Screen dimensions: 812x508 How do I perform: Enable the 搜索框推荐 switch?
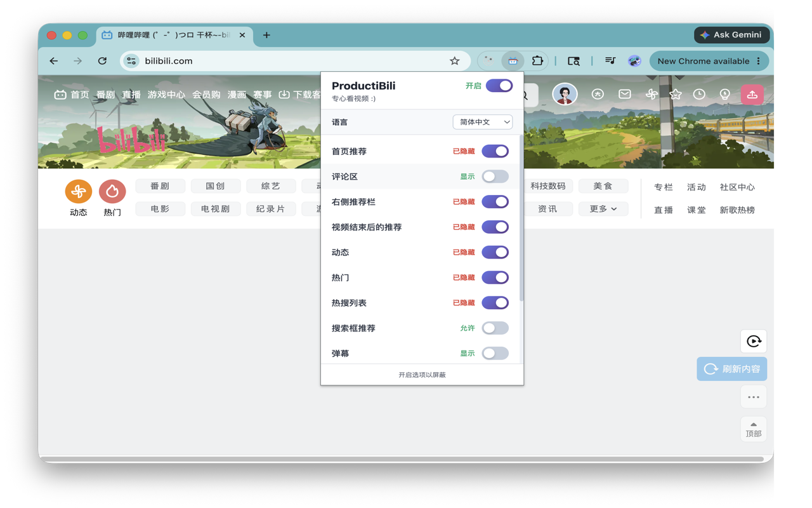pos(495,328)
